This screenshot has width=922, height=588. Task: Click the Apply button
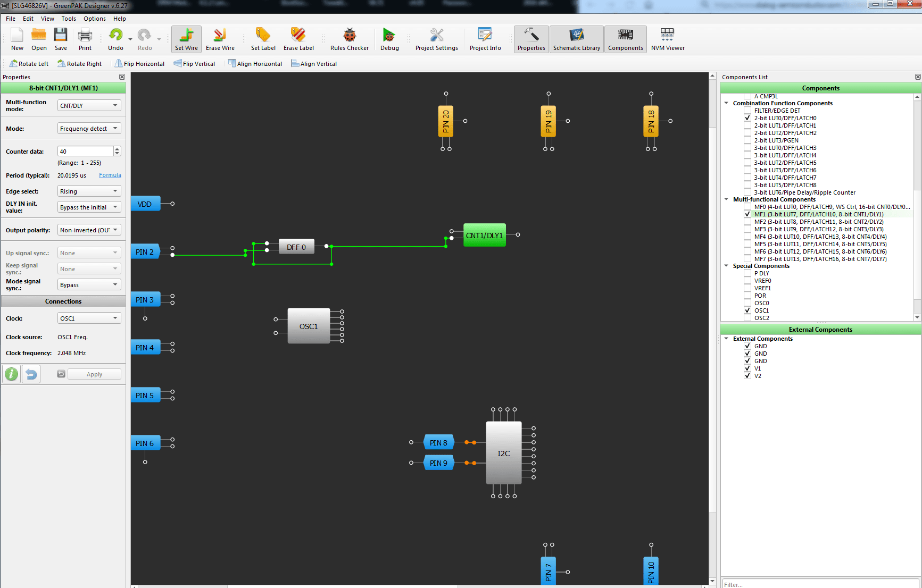click(94, 374)
